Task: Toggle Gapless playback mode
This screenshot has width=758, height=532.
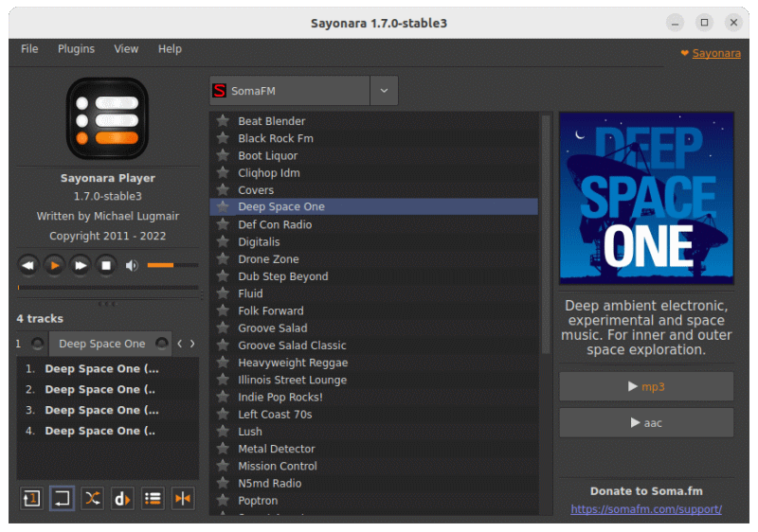Action: pos(183,498)
